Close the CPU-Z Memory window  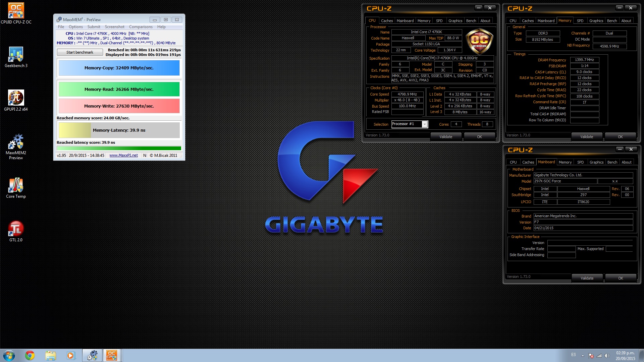tap(631, 8)
